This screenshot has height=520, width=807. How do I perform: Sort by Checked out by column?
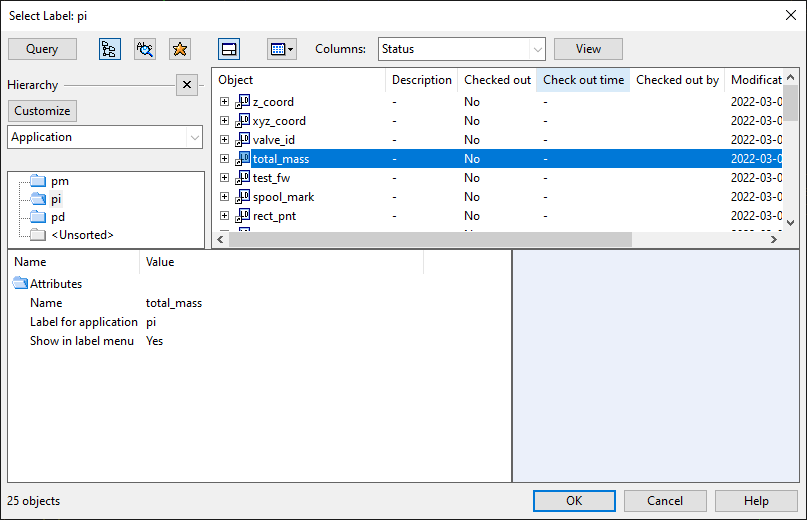[x=677, y=80]
